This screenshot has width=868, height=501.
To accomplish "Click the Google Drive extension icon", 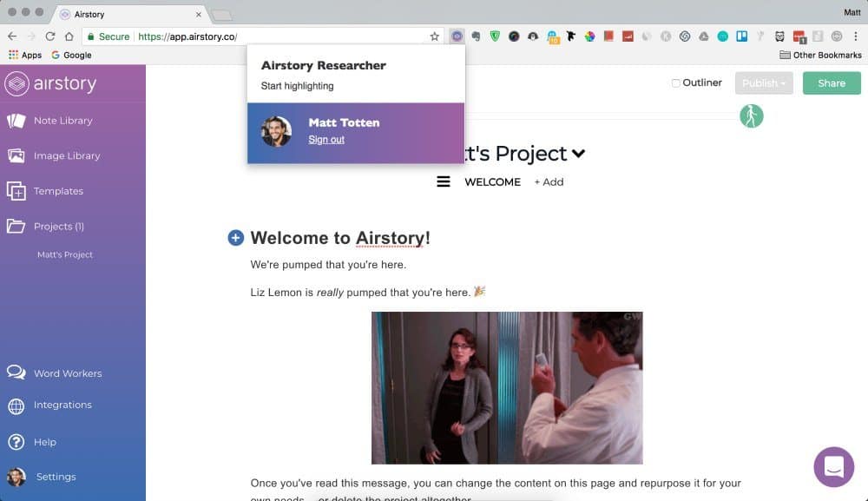I will 704,36.
